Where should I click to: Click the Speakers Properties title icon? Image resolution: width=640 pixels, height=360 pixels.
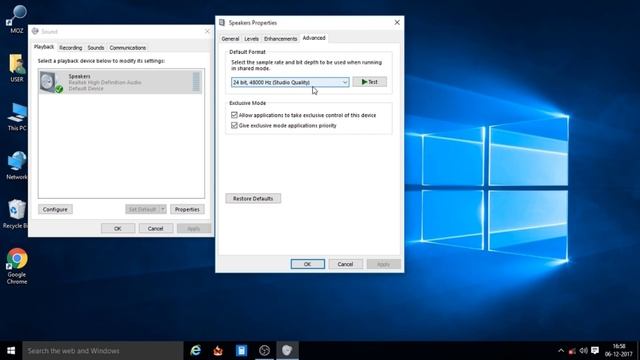pyautogui.click(x=222, y=22)
